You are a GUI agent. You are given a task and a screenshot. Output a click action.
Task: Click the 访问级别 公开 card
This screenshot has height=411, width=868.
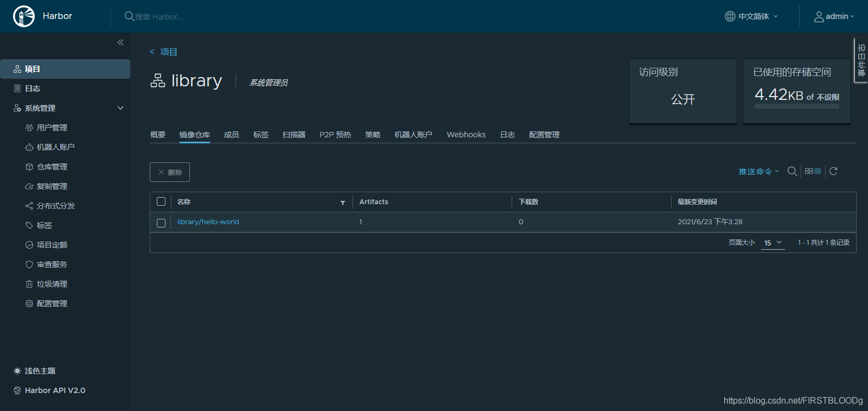(x=683, y=91)
